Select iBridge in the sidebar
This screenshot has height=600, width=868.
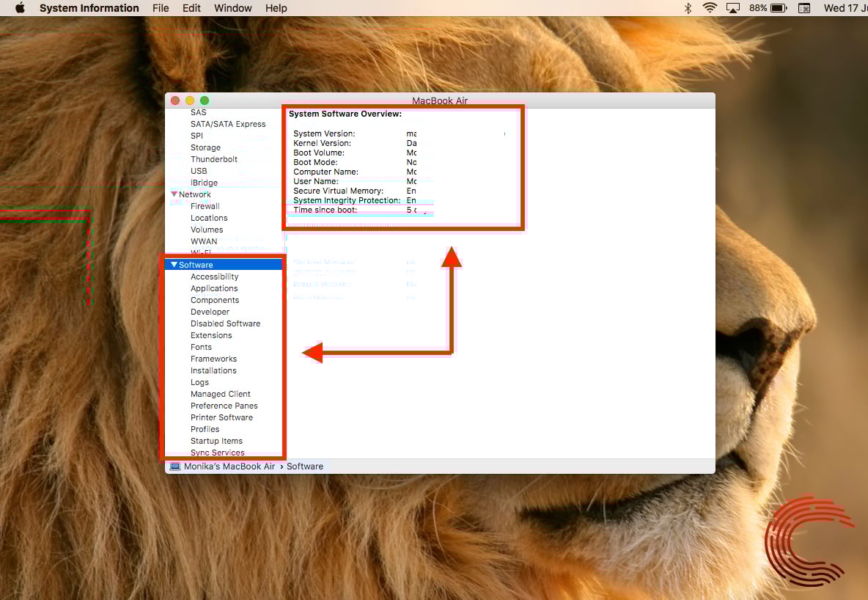[204, 183]
